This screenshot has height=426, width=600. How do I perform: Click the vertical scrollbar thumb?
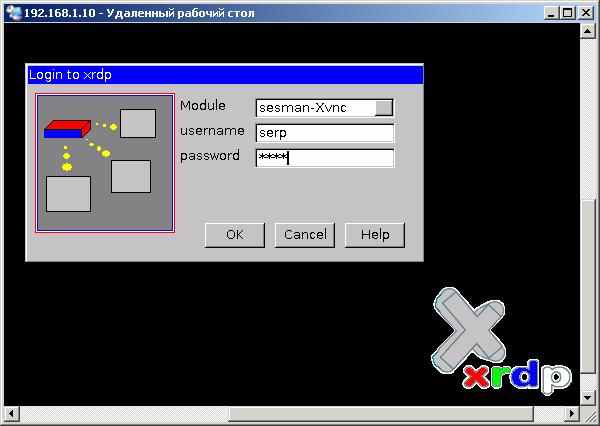coord(587,284)
